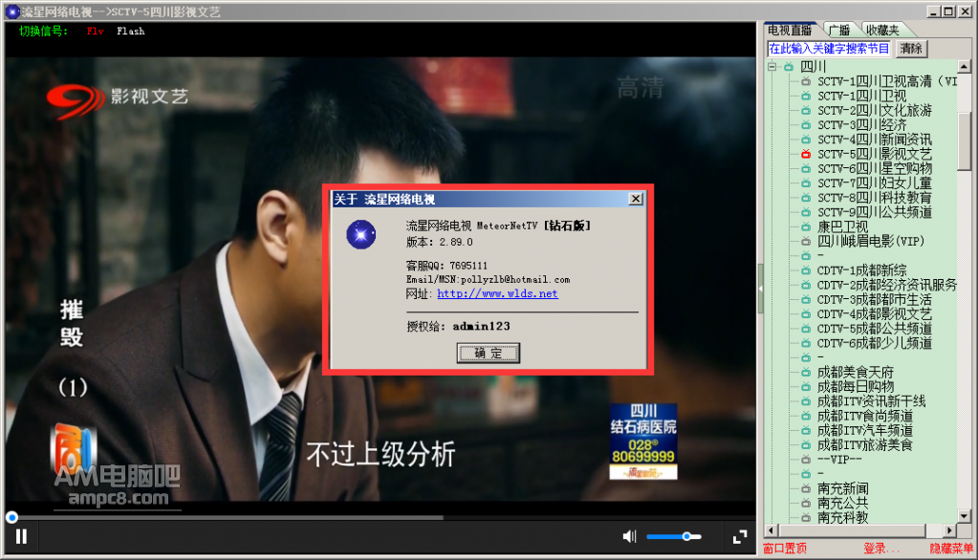Select the --VIP-- separator row
Image resolution: width=978 pixels, height=560 pixels.
[x=839, y=460]
